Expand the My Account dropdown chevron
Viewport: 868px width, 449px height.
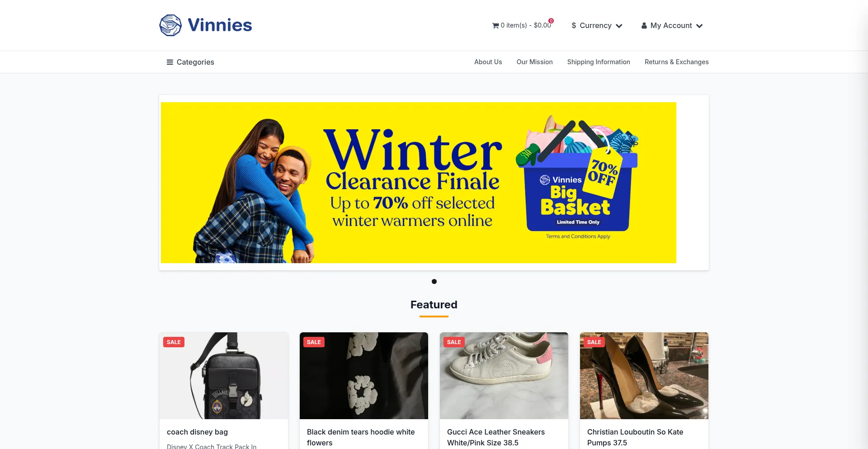(699, 26)
